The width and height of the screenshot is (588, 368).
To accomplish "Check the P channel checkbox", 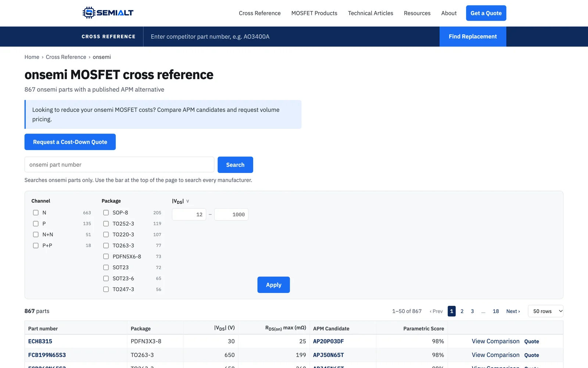I will [36, 224].
